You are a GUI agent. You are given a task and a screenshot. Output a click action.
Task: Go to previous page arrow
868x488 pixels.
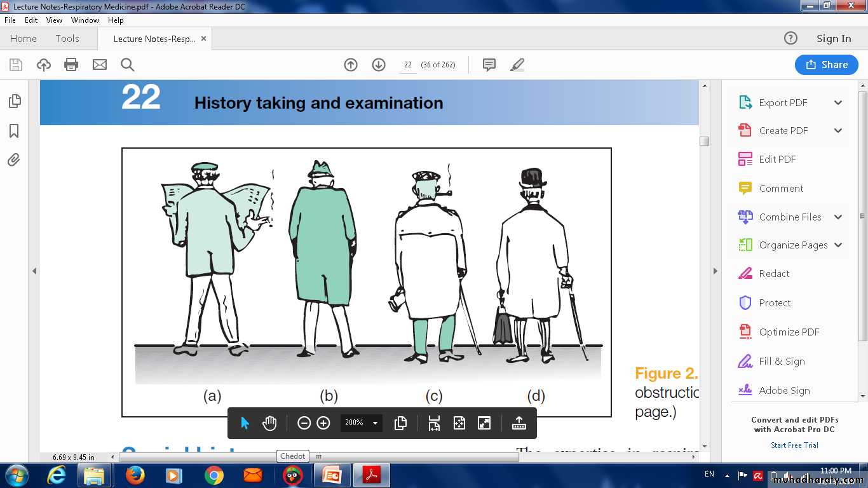pos(351,65)
